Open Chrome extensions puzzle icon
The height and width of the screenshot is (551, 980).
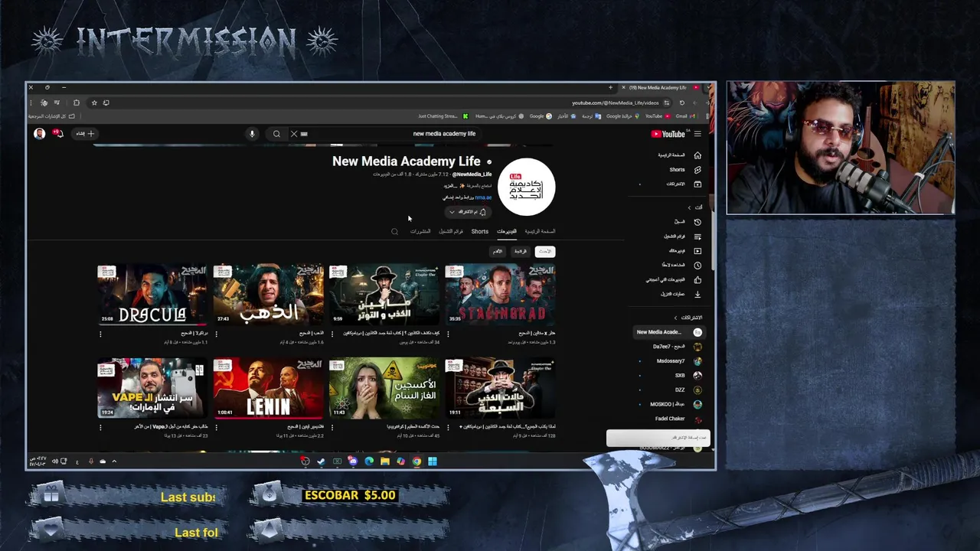point(76,103)
